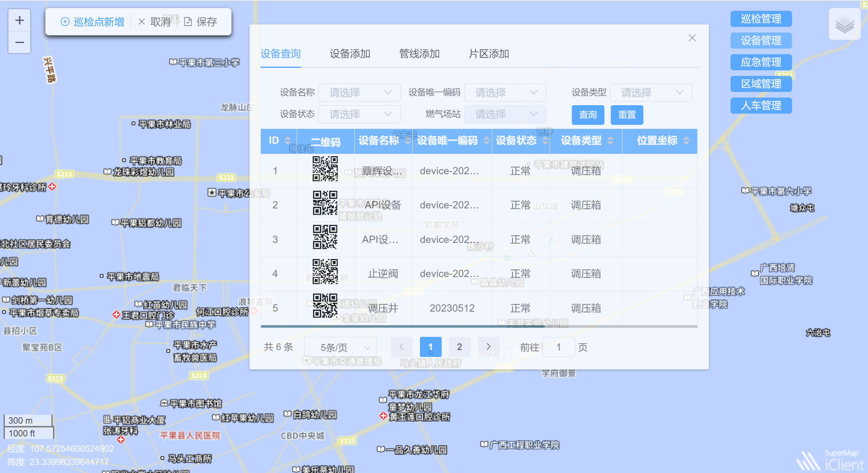The height and width of the screenshot is (473, 868).
Task: Sort table by 设备唯一编码 column
Action: coord(487,141)
